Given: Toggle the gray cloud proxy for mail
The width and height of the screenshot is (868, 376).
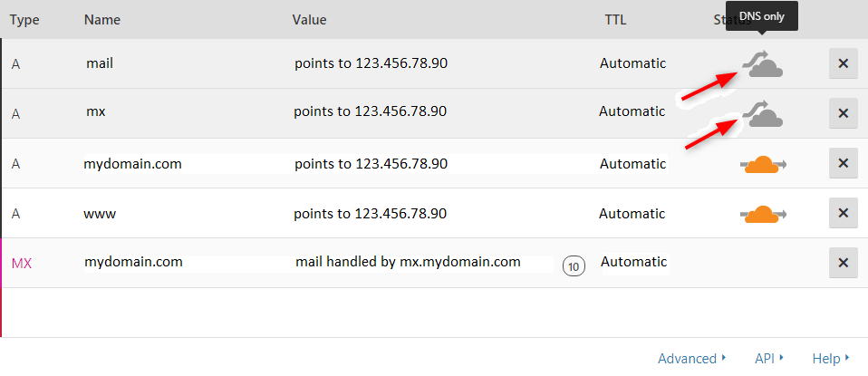Looking at the screenshot, I should [x=762, y=63].
